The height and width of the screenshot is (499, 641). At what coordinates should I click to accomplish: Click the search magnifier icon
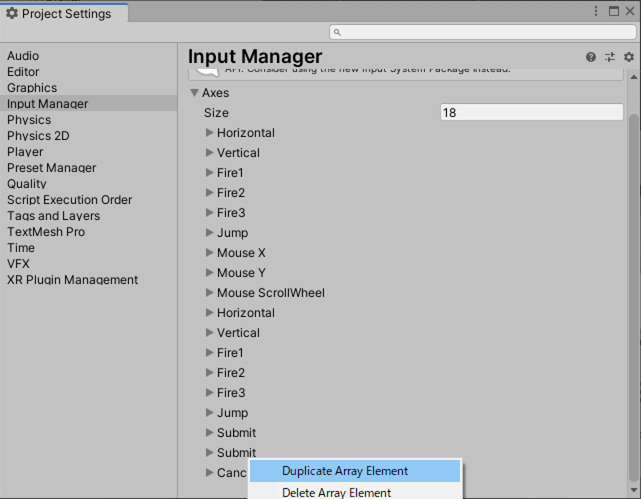point(337,32)
